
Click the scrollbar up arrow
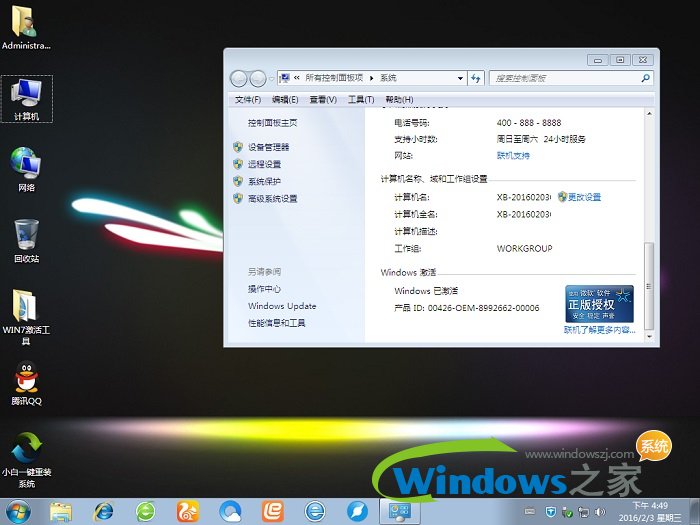tap(649, 114)
